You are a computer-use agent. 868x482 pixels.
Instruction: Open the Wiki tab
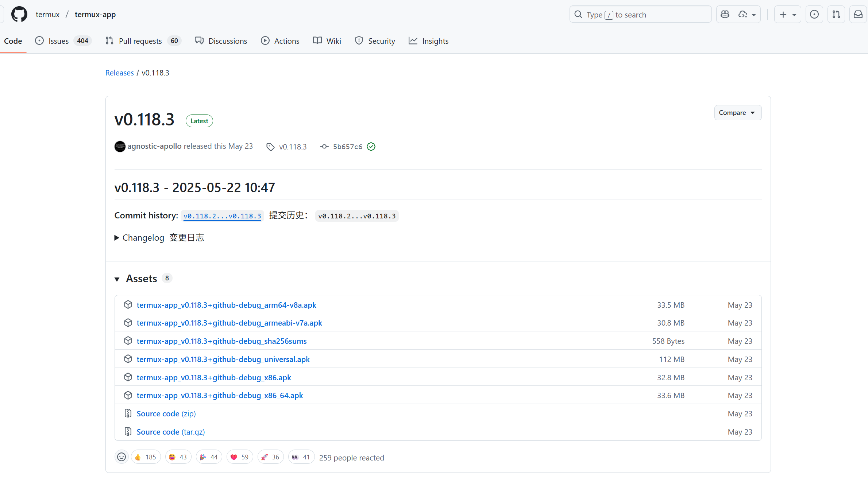tap(327, 41)
